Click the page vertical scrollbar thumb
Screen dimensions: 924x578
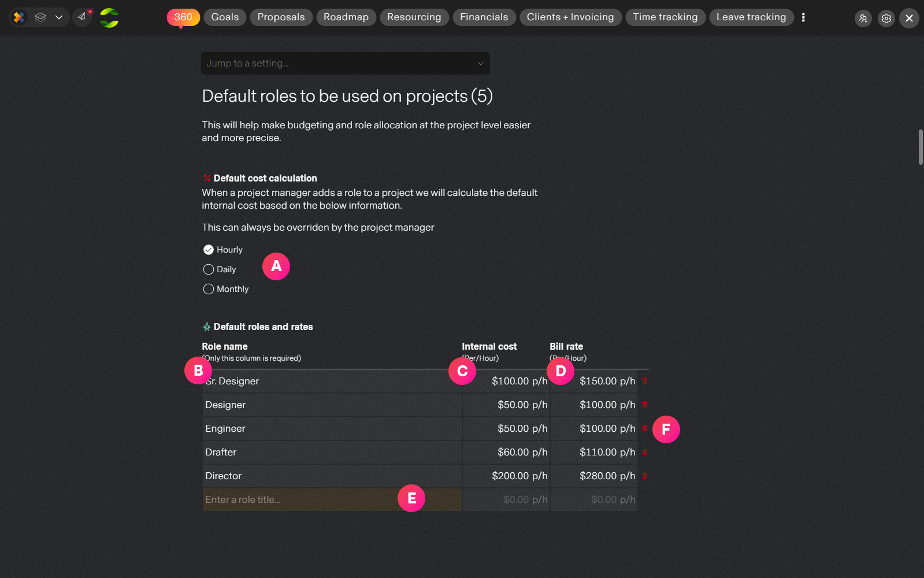[x=921, y=147]
